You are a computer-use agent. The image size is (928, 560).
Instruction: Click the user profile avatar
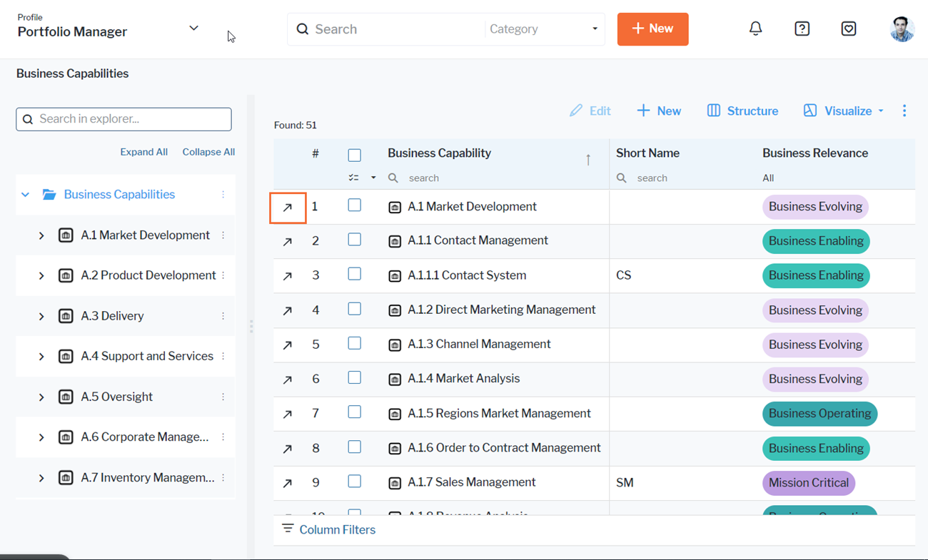[902, 29]
